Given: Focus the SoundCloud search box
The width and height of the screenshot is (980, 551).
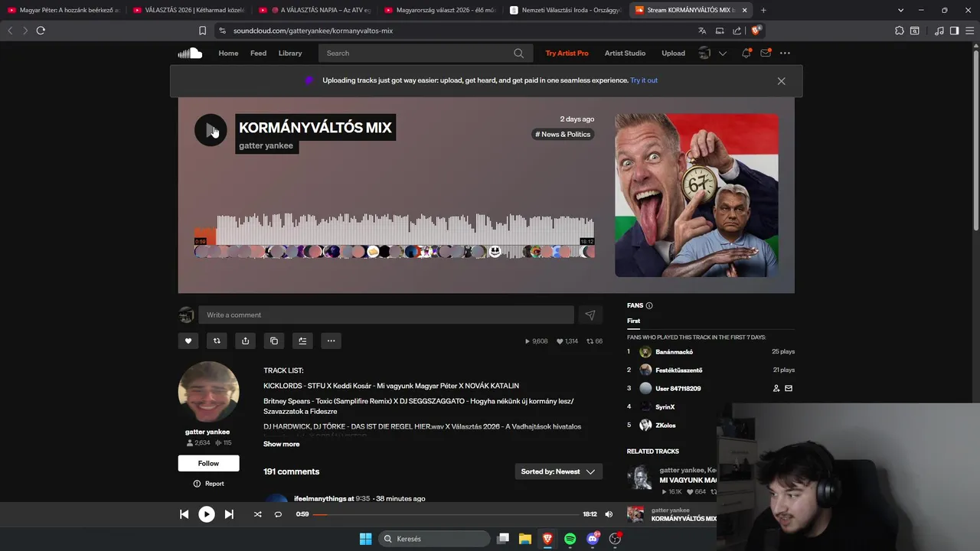Looking at the screenshot, I should pyautogui.click(x=417, y=53).
